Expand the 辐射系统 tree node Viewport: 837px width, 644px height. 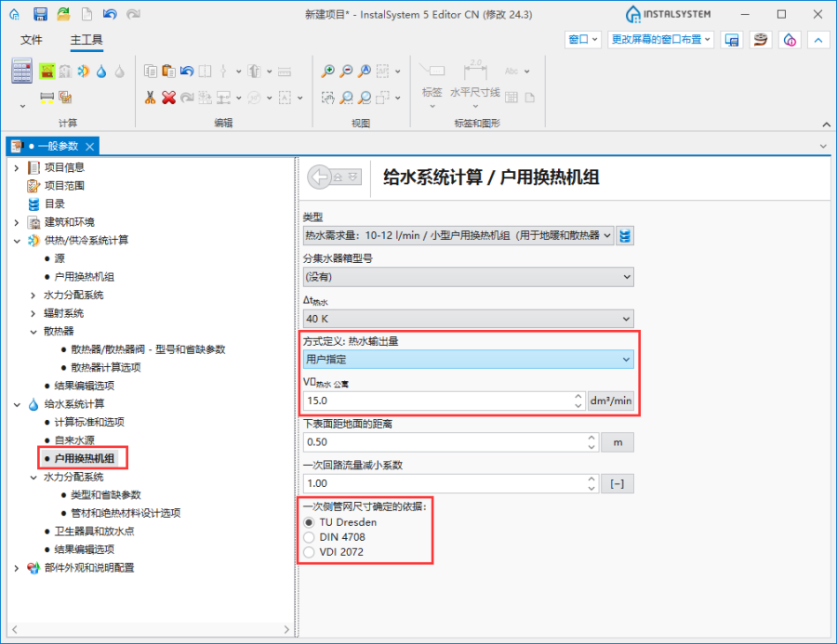(x=33, y=313)
